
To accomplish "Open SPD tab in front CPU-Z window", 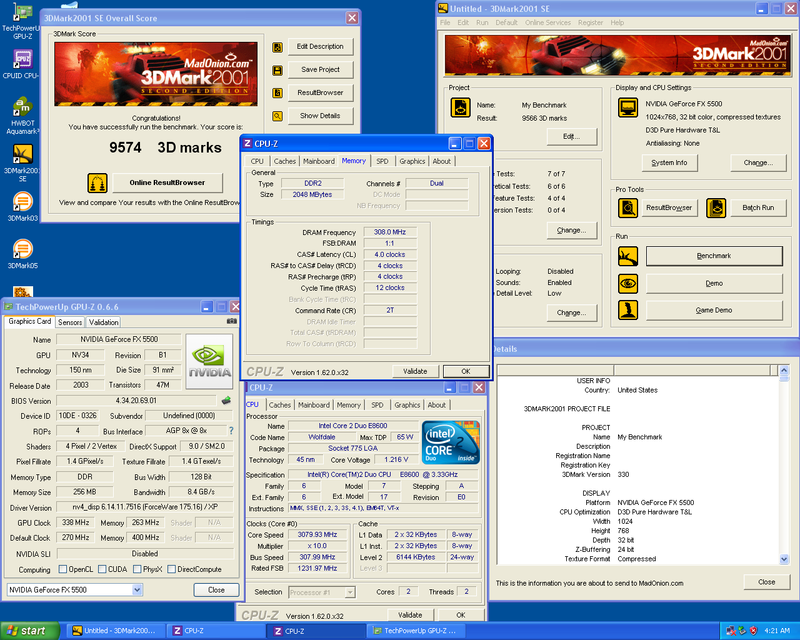I will (x=382, y=161).
